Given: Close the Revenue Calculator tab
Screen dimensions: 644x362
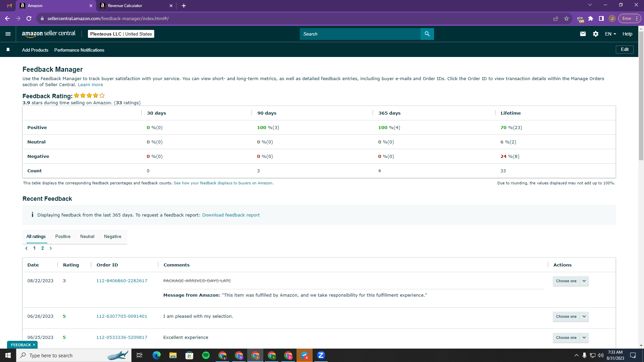Looking at the screenshot, I should click(x=171, y=6).
